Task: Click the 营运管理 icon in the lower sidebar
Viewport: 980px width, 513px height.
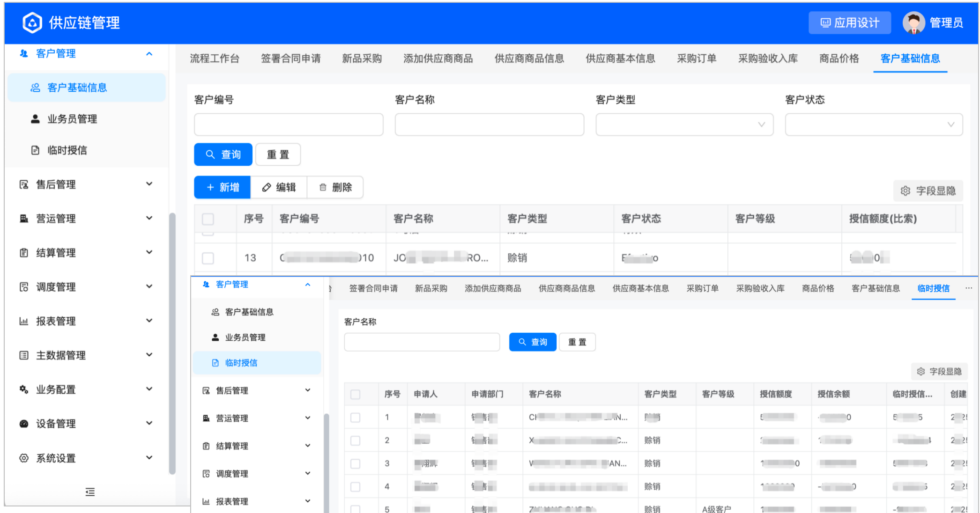Action: tap(206, 418)
